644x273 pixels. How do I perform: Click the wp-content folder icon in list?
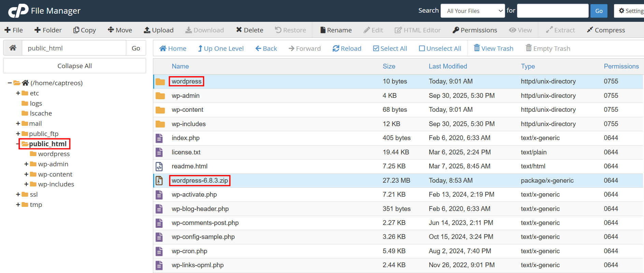pos(160,110)
